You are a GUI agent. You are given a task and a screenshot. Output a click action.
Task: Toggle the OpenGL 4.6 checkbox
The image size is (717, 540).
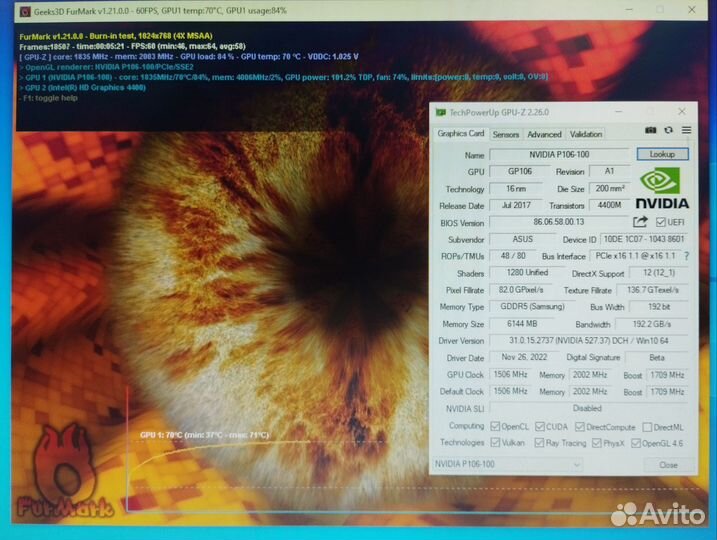pyautogui.click(x=636, y=443)
